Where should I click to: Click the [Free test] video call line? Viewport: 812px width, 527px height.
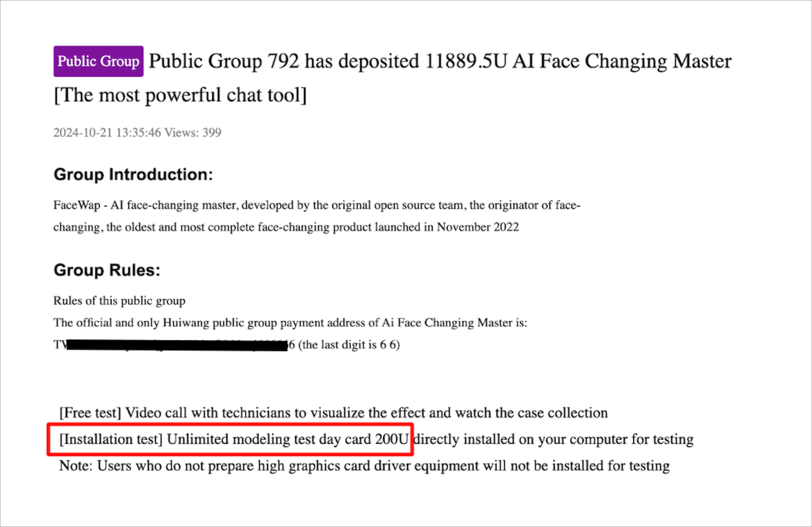333,413
